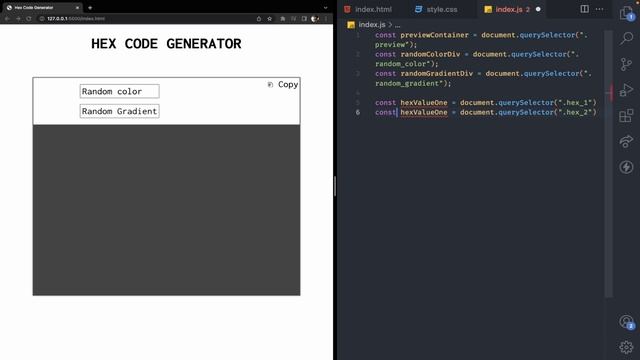640x360 pixels.
Task: Open the Thunder Client lightning icon
Action: coord(626,167)
